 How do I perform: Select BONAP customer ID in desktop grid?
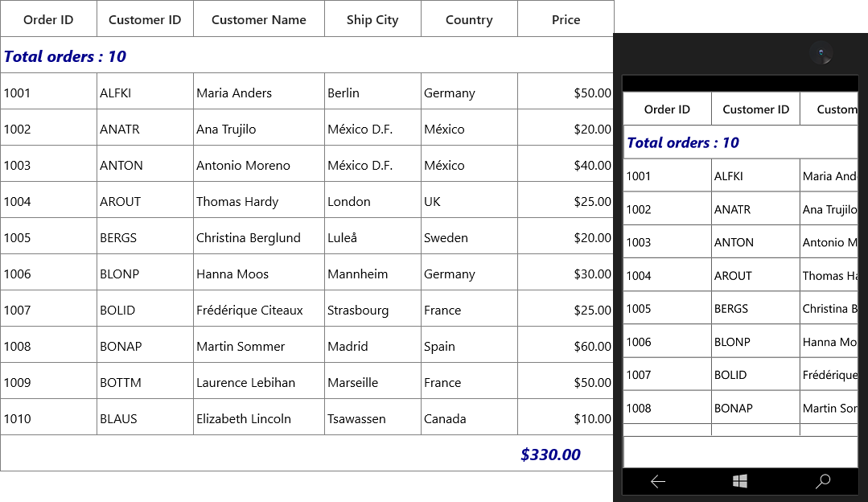tap(145, 345)
